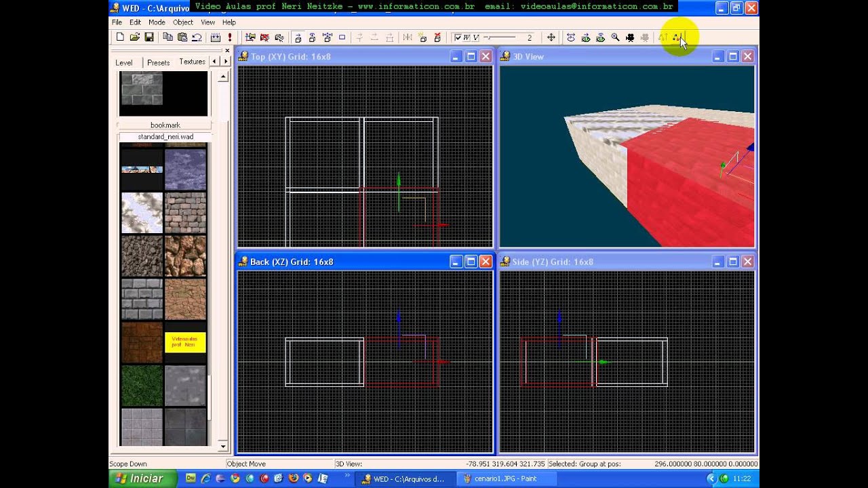
Task: Click the standard_neri.wad entry
Action: click(165, 137)
